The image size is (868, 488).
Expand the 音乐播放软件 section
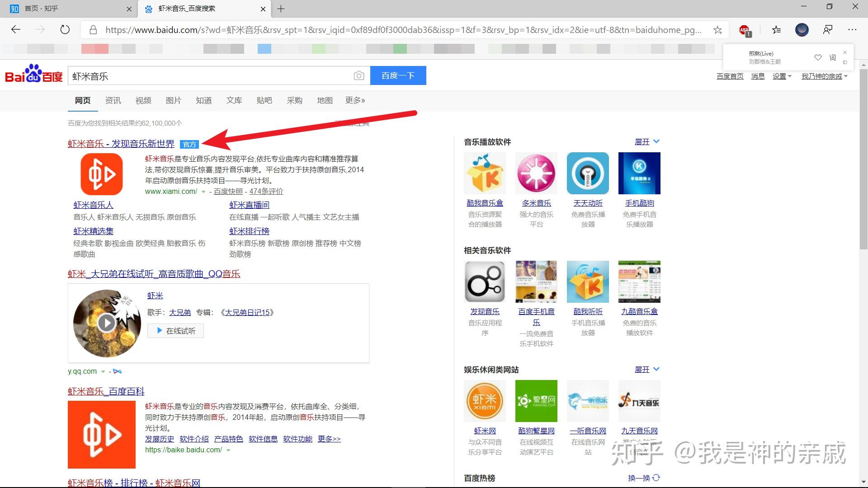point(647,142)
